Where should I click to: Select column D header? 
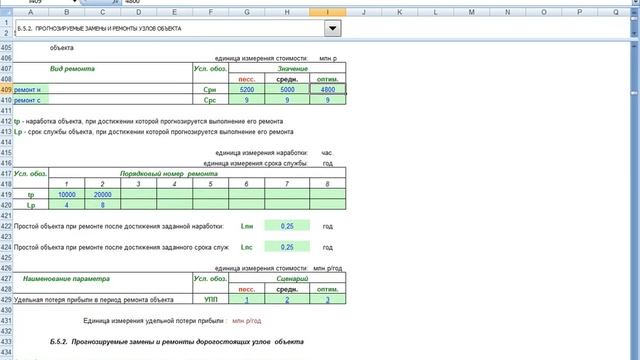coord(138,12)
